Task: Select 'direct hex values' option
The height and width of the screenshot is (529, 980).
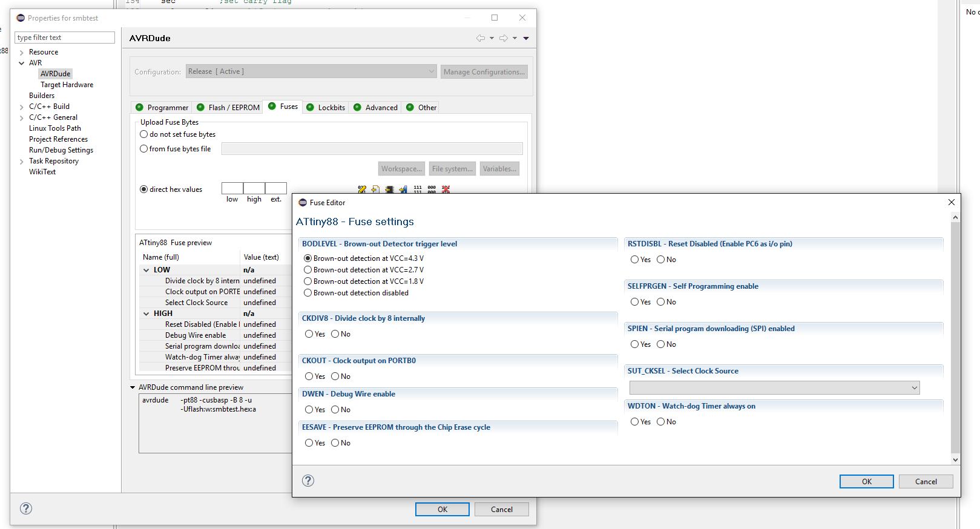Action: coord(144,189)
